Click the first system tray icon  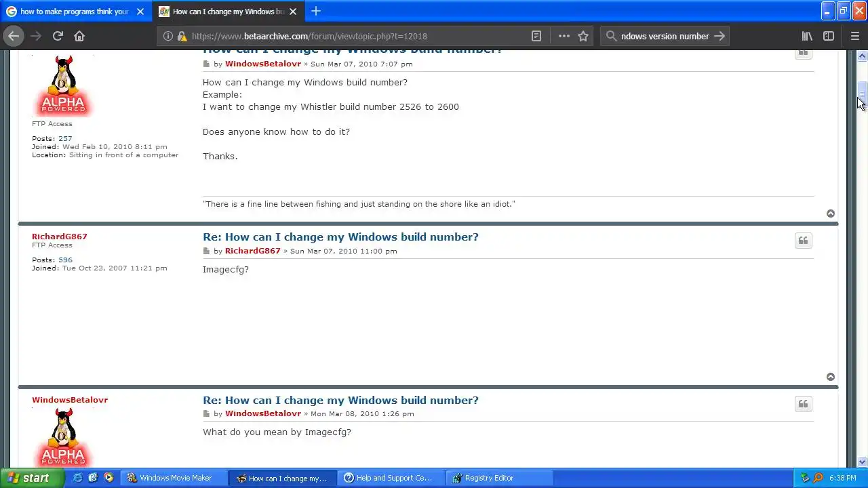pos(805,478)
